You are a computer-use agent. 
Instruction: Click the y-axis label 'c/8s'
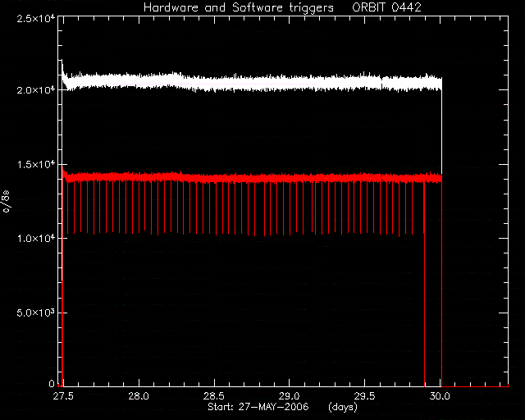pos(6,201)
